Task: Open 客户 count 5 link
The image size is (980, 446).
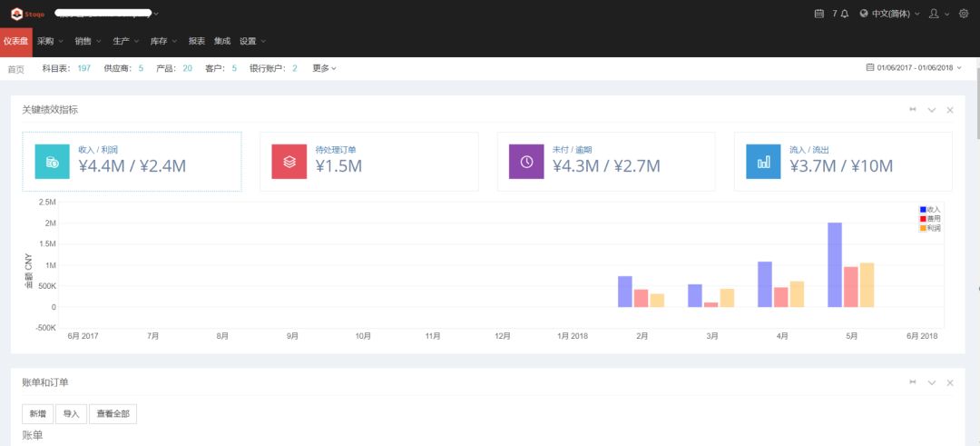Action: [x=234, y=68]
